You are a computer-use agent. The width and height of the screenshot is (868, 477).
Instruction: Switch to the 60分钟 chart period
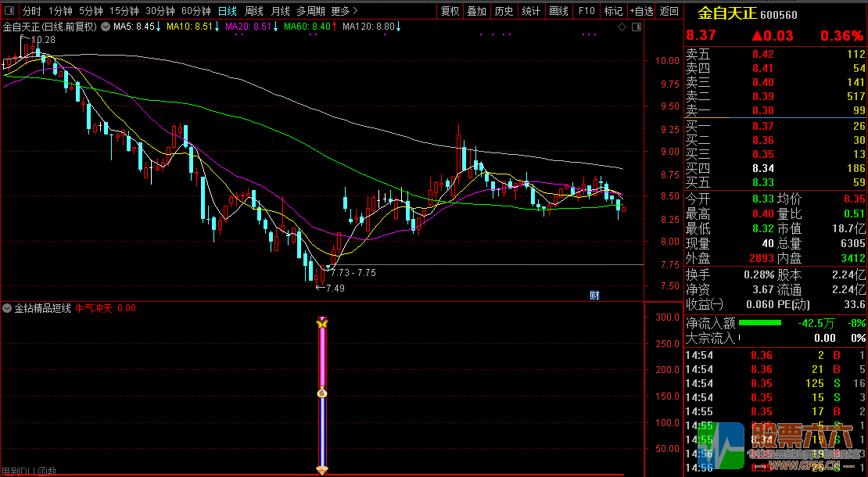(x=195, y=11)
